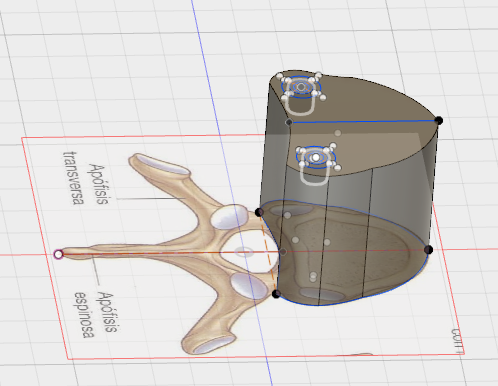The image size is (498, 386).
Task: Select gray point where red axis meets body's left edge
Action: coord(283,252)
